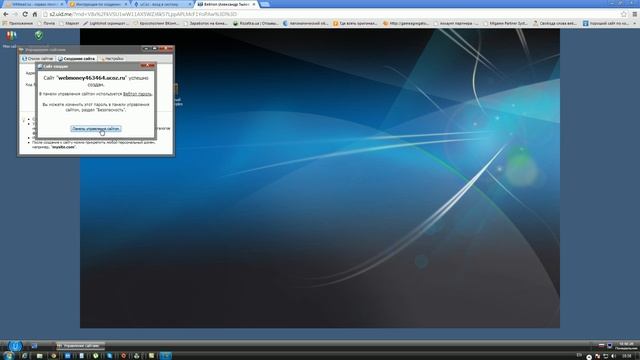The image size is (640, 360).
Task: Open the green shield desktop icon
Action: click(39, 36)
